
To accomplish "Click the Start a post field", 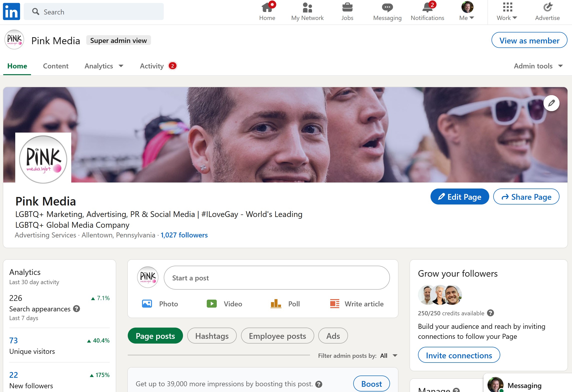I will click(277, 278).
